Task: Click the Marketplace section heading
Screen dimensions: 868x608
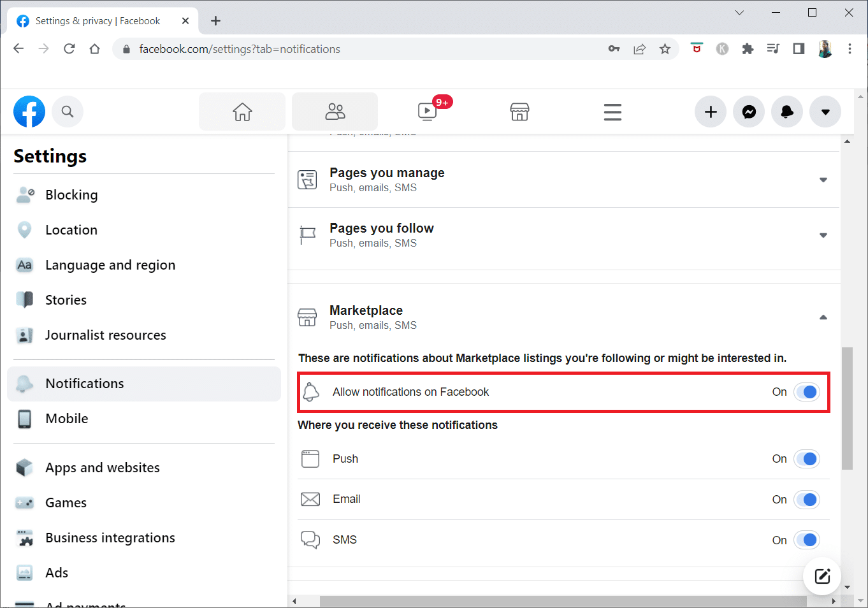Action: [x=366, y=310]
